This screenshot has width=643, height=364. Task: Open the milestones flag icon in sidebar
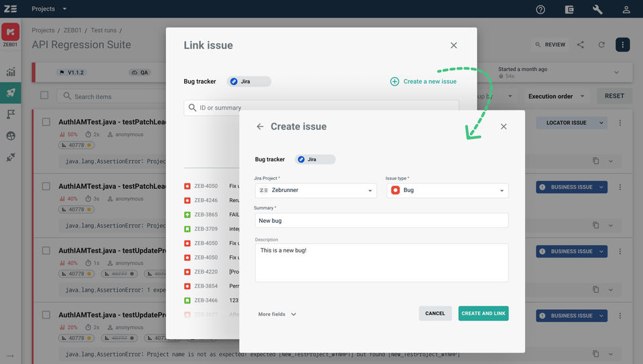(11, 114)
